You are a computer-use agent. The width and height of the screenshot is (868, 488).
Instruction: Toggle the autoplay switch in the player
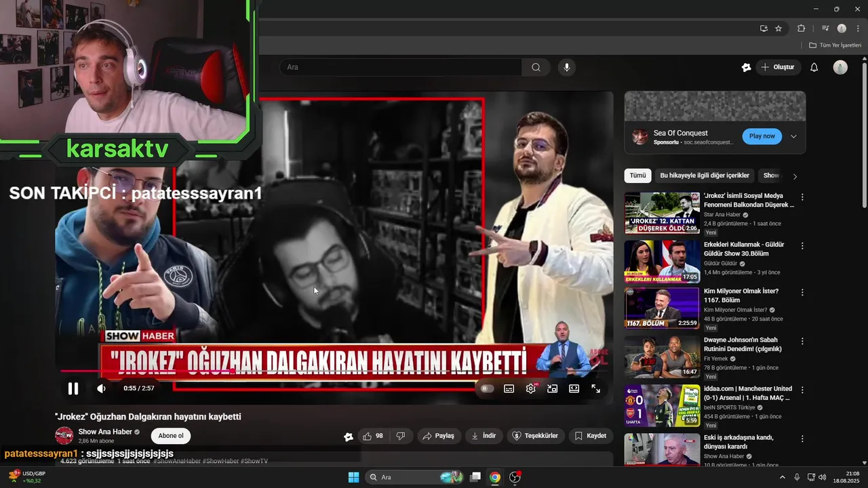486,388
